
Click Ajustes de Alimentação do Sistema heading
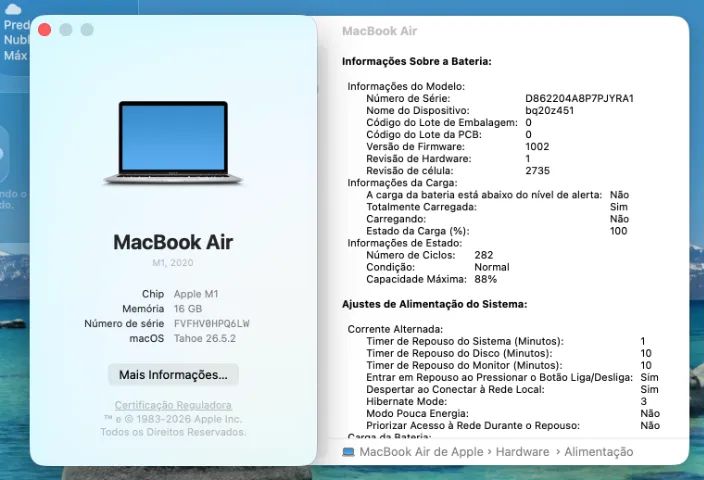point(434,304)
